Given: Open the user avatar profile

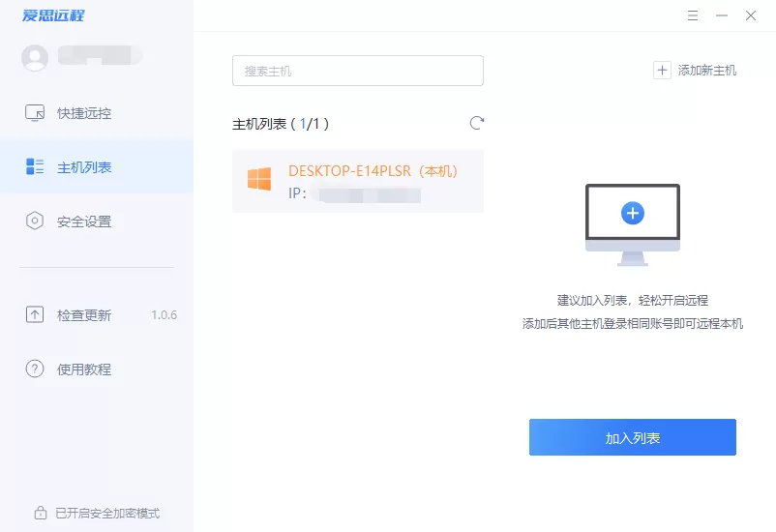Looking at the screenshot, I should pos(35,57).
